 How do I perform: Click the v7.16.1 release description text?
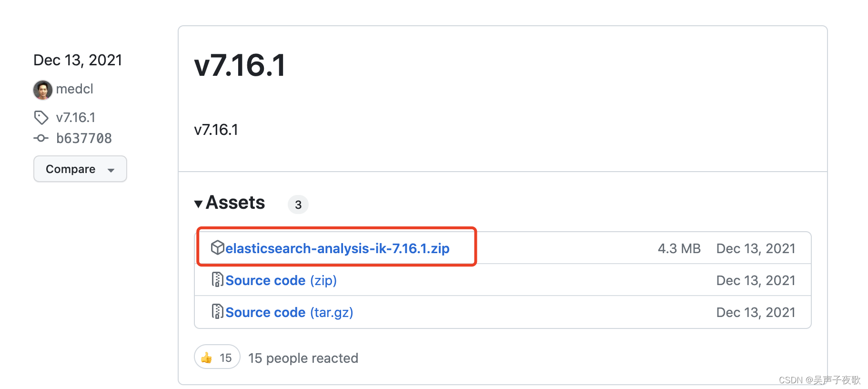pyautogui.click(x=216, y=130)
